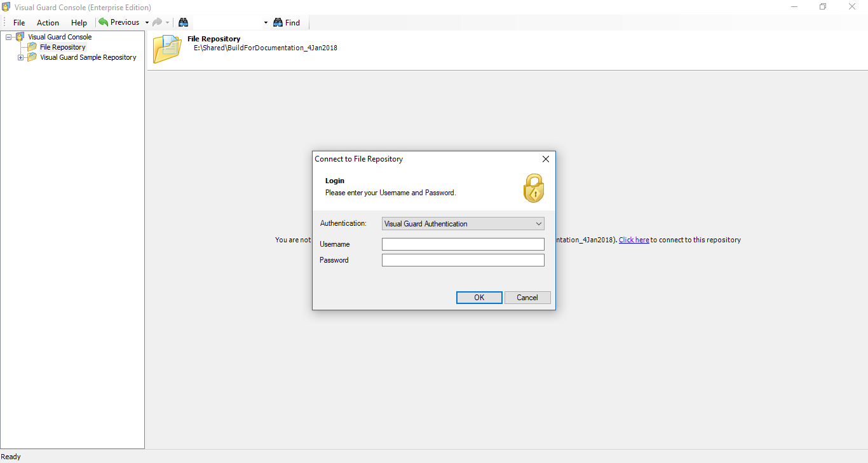Image resolution: width=868 pixels, height=463 pixels.
Task: Click the green Previous arrow icon
Action: 102,22
